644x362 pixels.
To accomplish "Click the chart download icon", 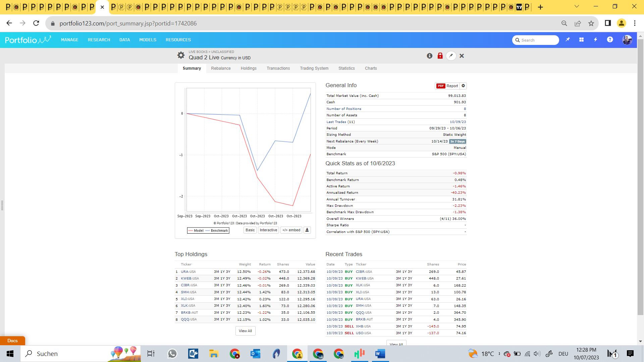I will click(x=307, y=230).
